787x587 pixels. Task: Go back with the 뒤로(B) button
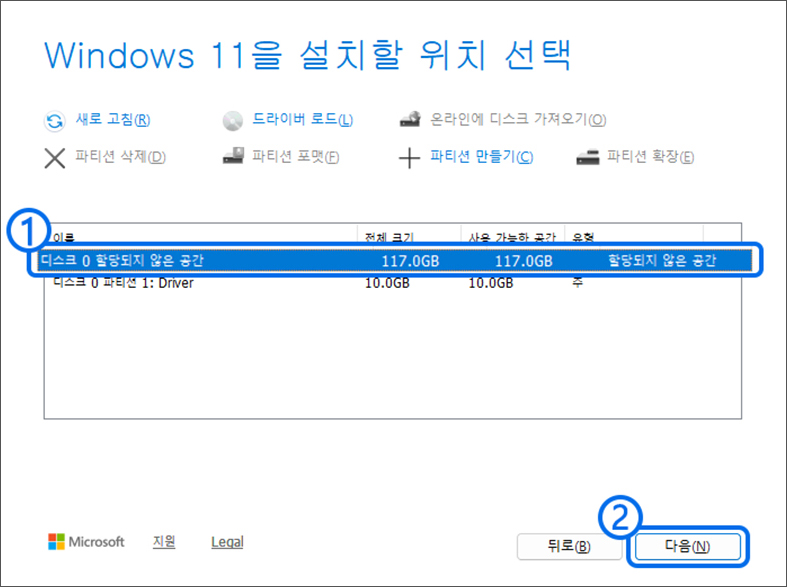coord(569,546)
